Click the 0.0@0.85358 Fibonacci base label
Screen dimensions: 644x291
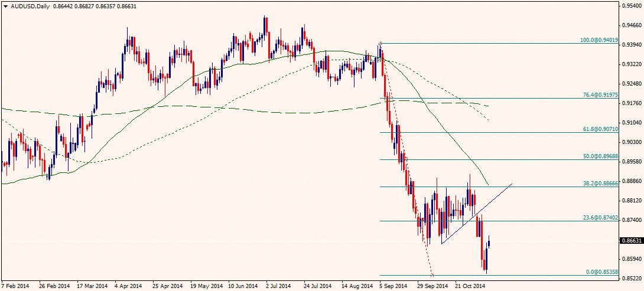tap(600, 272)
